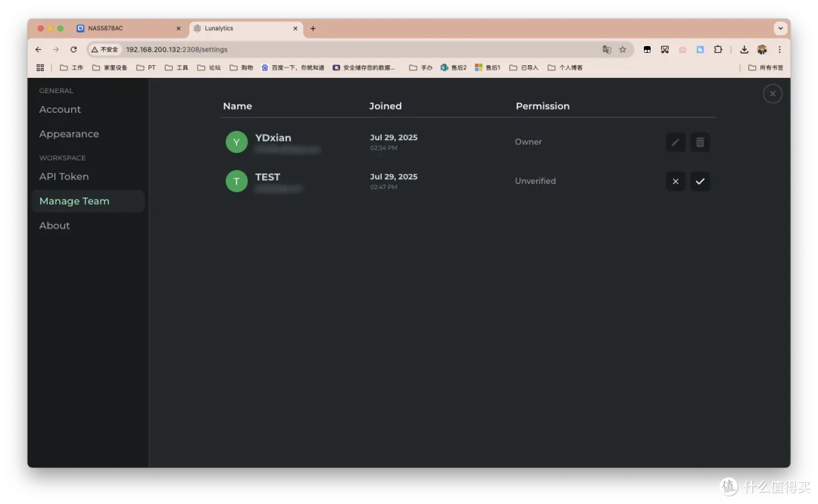Click the Joined column header
This screenshot has height=504, width=818.
point(385,106)
